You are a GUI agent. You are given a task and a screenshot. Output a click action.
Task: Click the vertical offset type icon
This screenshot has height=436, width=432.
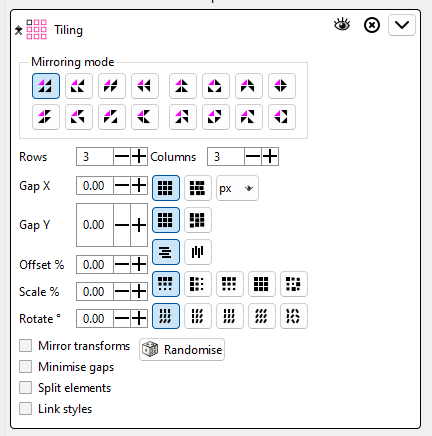point(198,252)
